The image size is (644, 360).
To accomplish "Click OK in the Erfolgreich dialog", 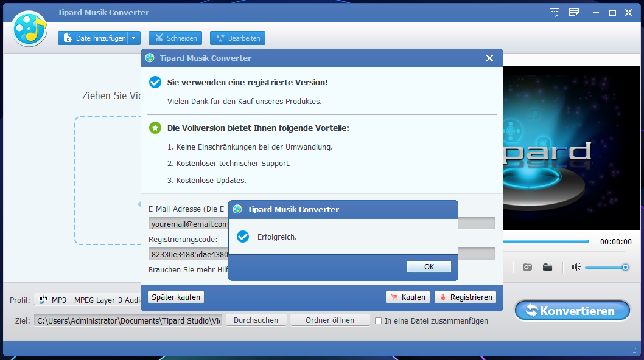I will coord(429,267).
